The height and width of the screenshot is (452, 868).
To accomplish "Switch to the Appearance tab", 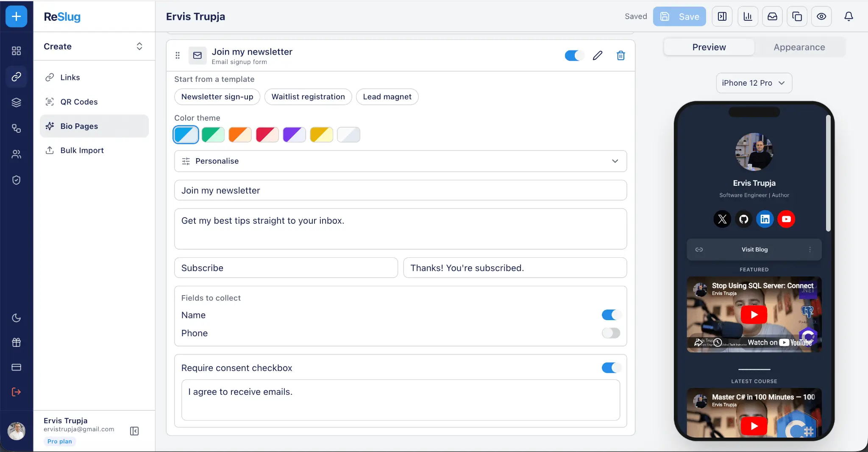I will [799, 47].
